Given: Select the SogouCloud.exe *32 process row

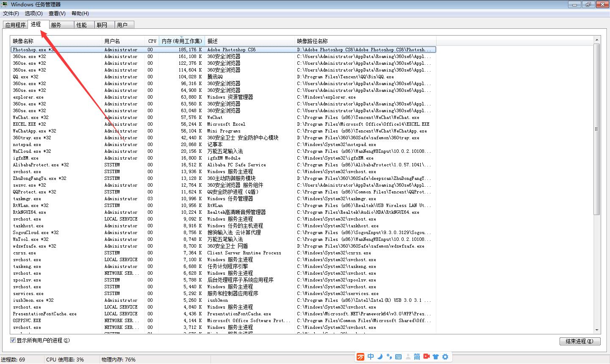Looking at the screenshot, I should [x=223, y=232].
